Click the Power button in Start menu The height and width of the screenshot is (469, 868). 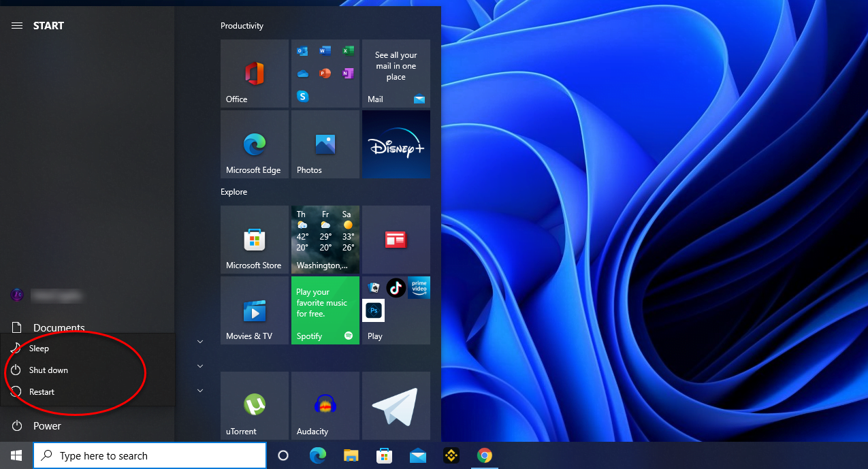coord(87,426)
